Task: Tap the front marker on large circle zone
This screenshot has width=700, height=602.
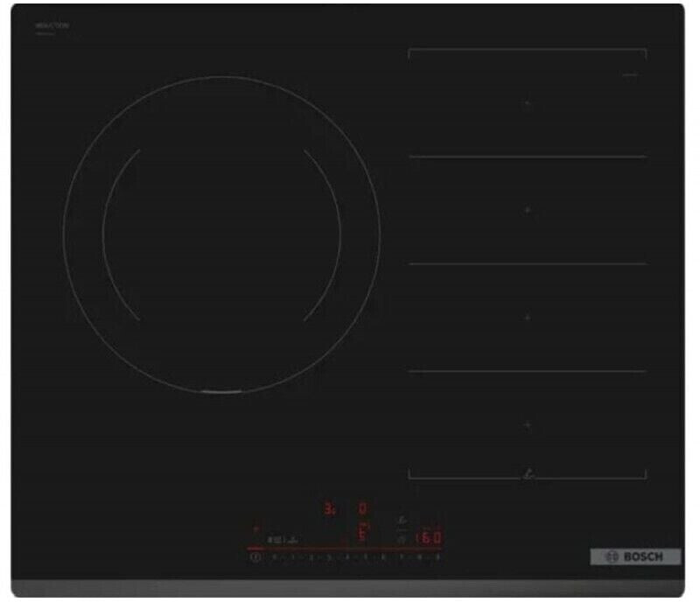Action: 221,393
